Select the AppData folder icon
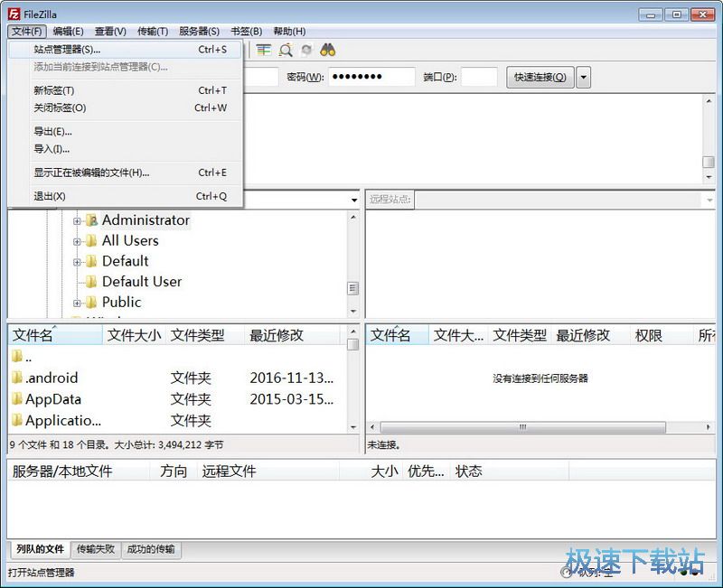Viewport: 723px width, 588px height. pyautogui.click(x=18, y=399)
